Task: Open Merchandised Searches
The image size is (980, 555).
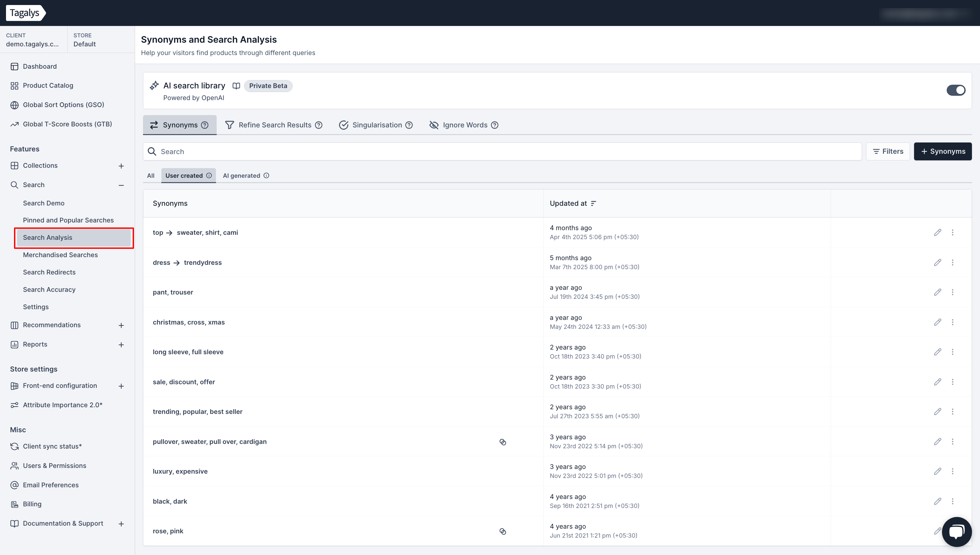Action: (x=60, y=255)
